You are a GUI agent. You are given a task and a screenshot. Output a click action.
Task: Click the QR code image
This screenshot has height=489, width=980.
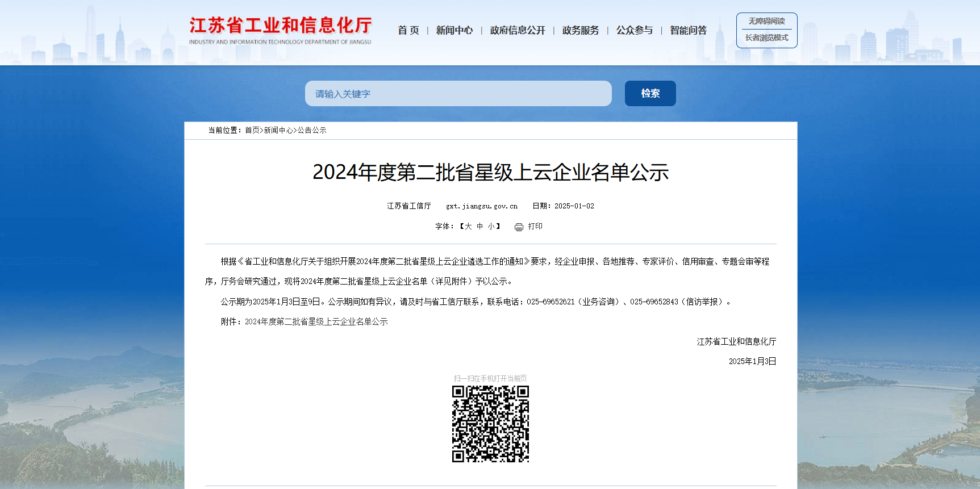(490, 424)
